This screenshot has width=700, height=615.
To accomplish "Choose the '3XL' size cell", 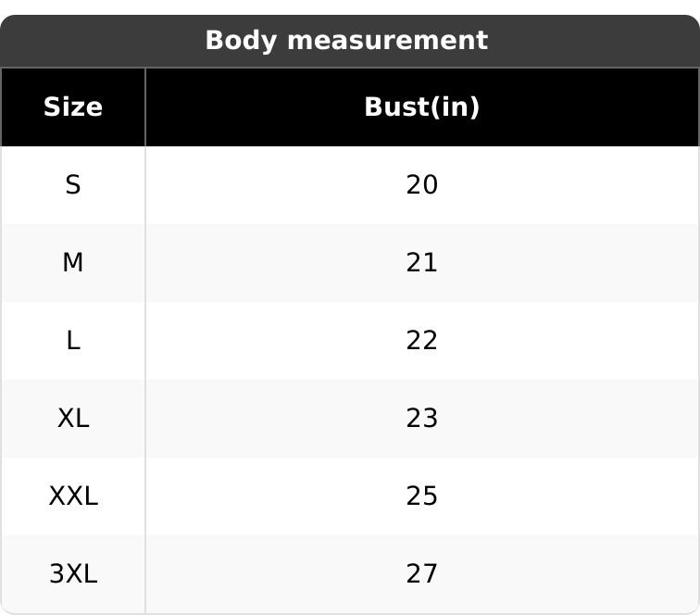I will point(73,574).
